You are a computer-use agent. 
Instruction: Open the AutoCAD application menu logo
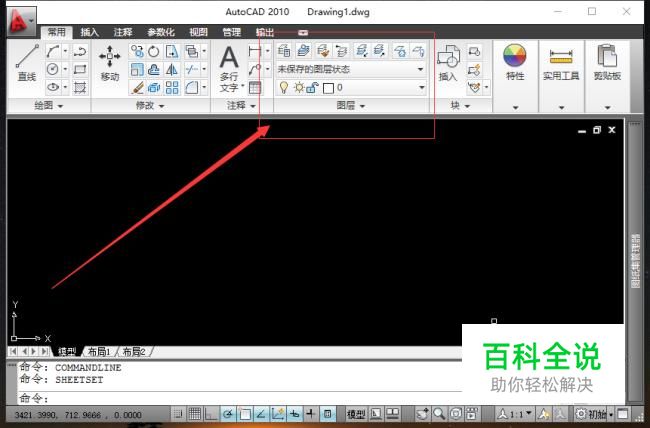[x=21, y=21]
